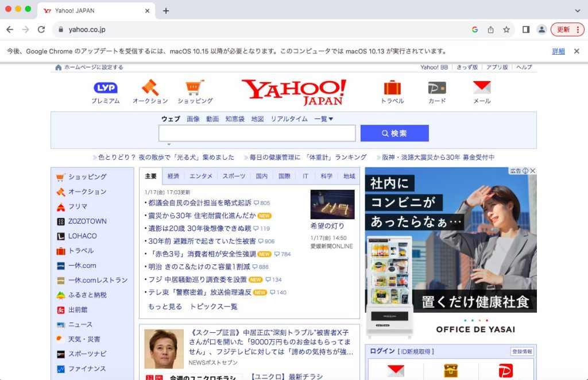The width and height of the screenshot is (588, 380).
Task: Open the Card icon in header
Action: click(437, 88)
